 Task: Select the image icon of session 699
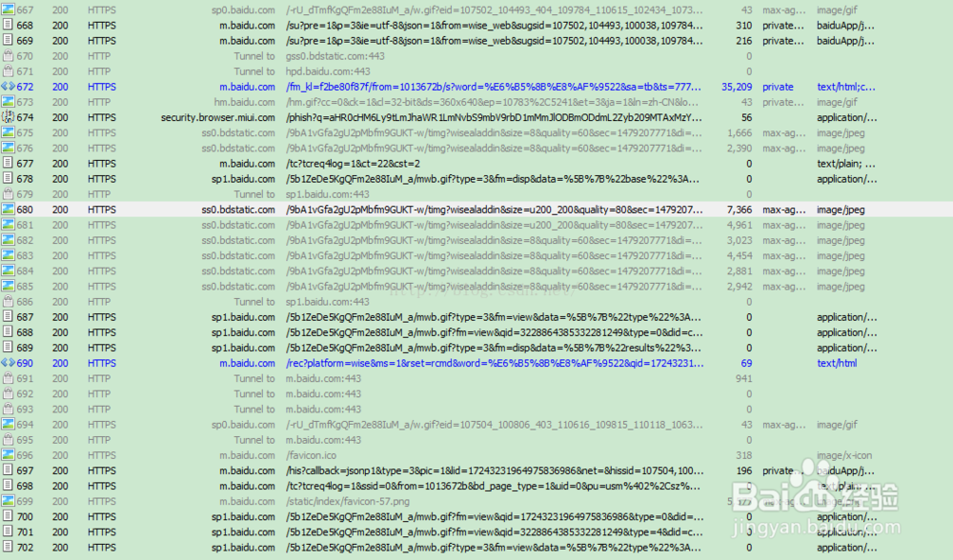(x=8, y=501)
